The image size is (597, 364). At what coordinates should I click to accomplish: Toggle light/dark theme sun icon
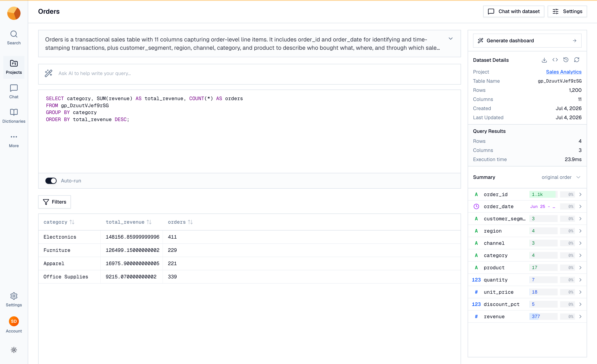tap(14, 350)
